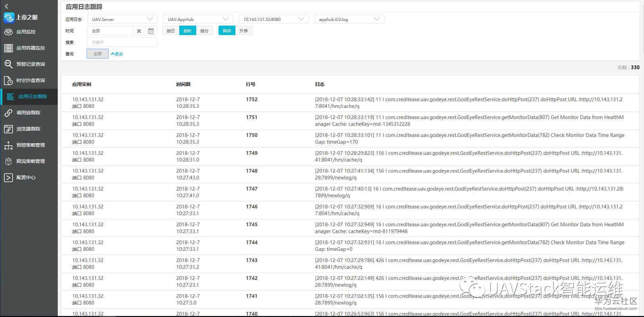Viewport: 644px width, 317px height.
Task: Open the apphub.0.0.log file dropdown
Action: (x=349, y=19)
